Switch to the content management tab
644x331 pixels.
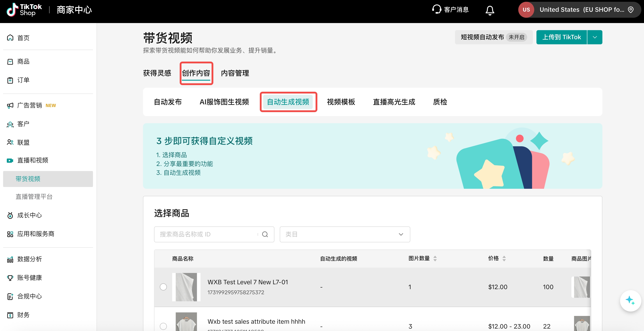235,73
